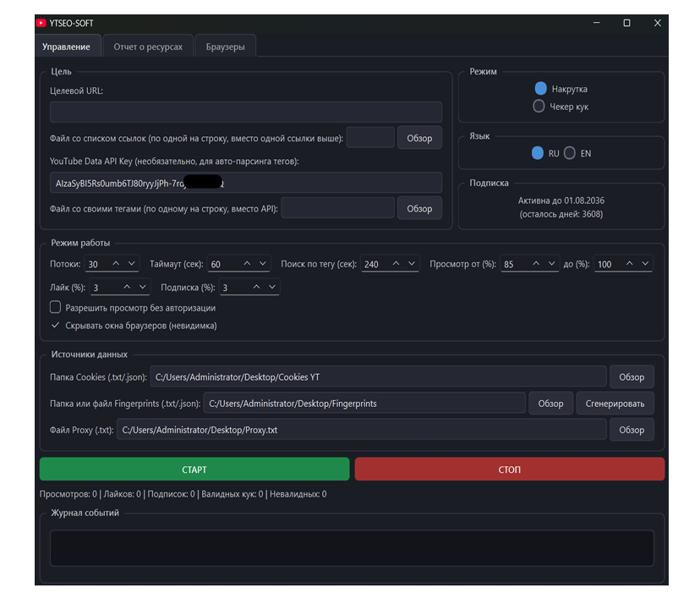
Task: Click the YouTube Data API Key field
Action: coord(246,183)
